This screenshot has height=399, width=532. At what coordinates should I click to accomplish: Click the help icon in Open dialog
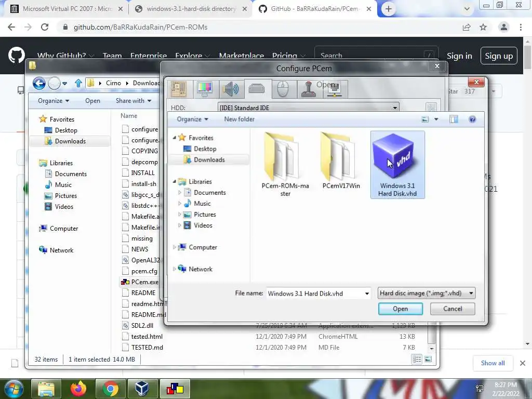pos(472,119)
